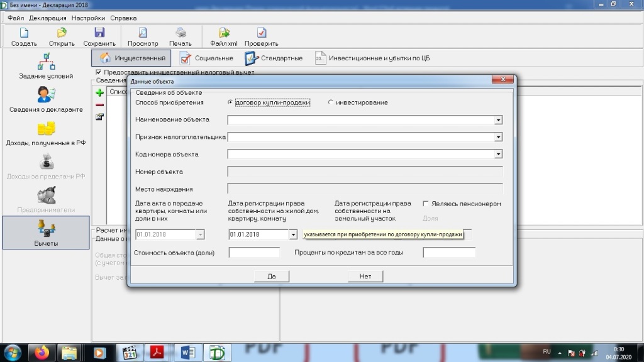Save the declaration with Сохранить icon
The width and height of the screenshot is (644, 362).
(x=99, y=33)
